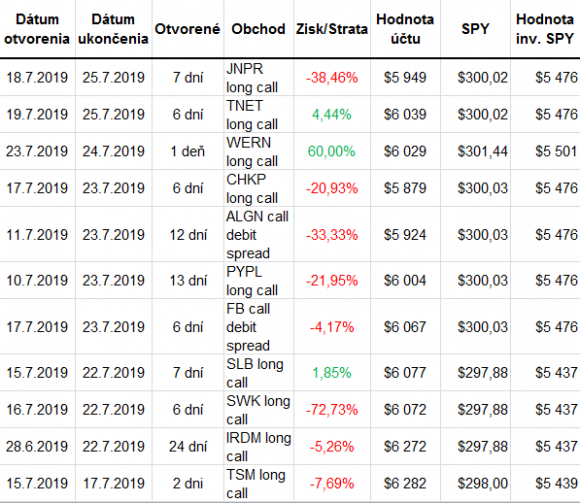The width and height of the screenshot is (580, 503).
Task: Click the closing date 24.7.2019
Action: tap(113, 151)
